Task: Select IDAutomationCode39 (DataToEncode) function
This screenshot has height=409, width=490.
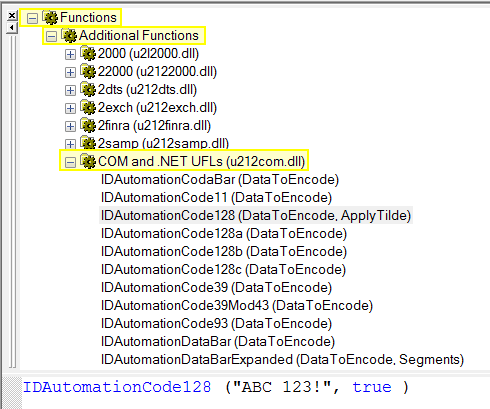Action: click(216, 287)
